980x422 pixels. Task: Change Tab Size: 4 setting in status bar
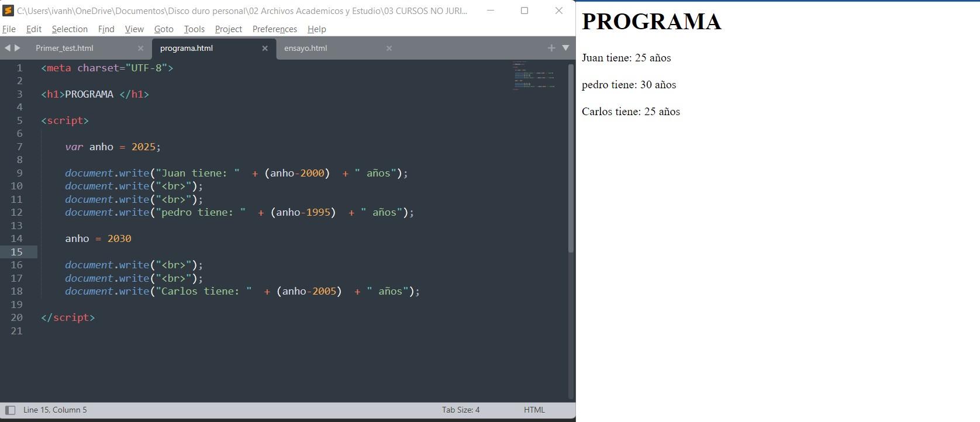(461, 410)
